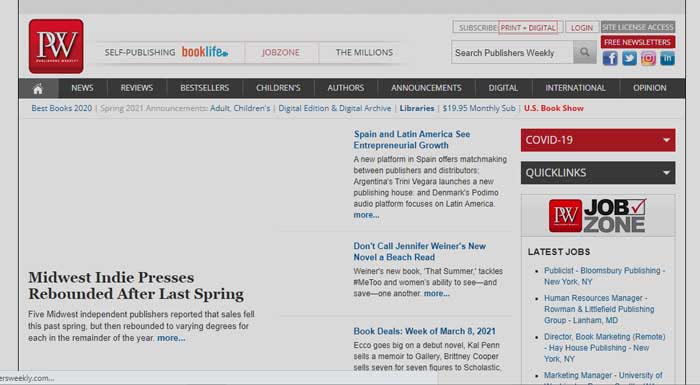Viewport: 700px width, 385px height.
Task: Open the Instagram social icon
Action: tap(648, 58)
